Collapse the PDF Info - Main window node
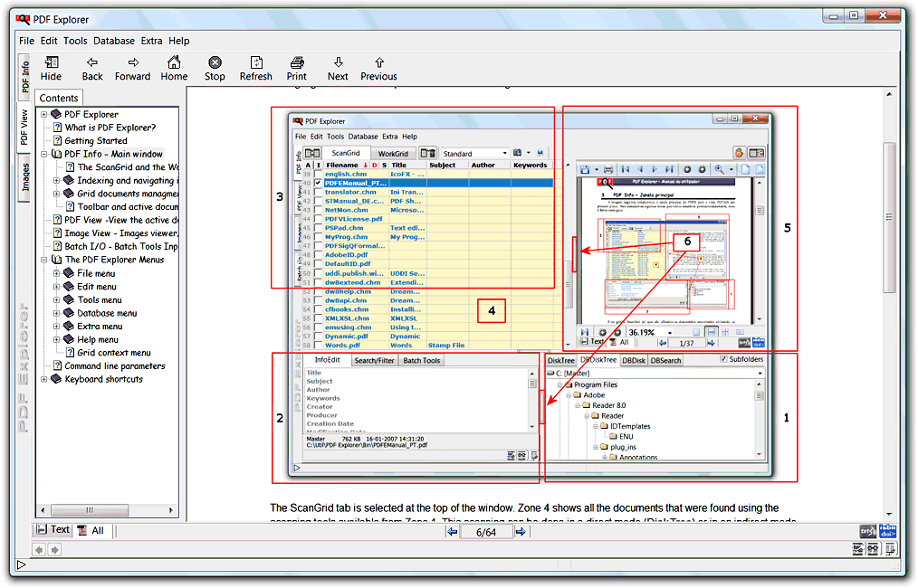This screenshot has width=918, height=588. tap(43, 154)
